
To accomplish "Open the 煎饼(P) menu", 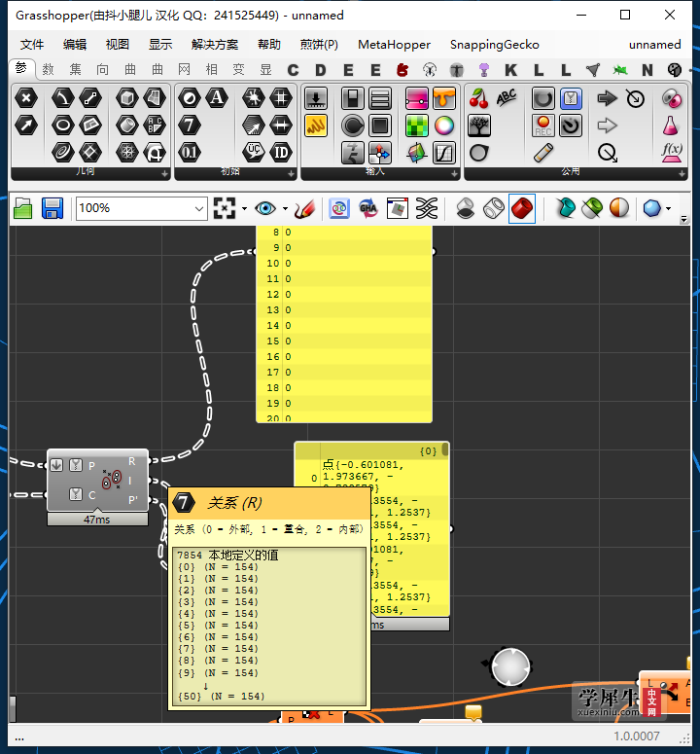I will (x=319, y=45).
